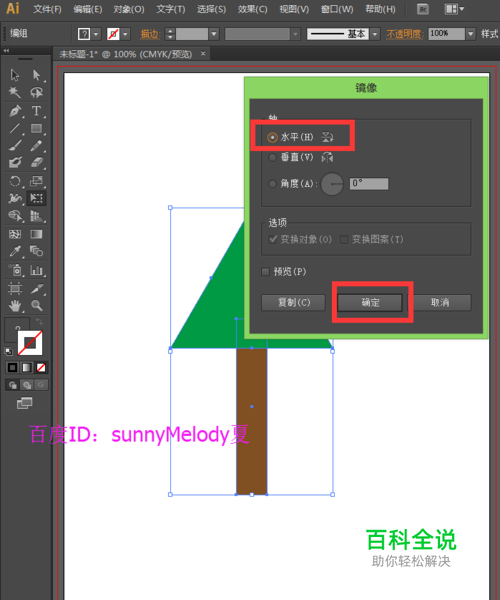Viewport: 500px width, 600px height.
Task: Close the 未标题-1 document tab
Action: coord(203,54)
